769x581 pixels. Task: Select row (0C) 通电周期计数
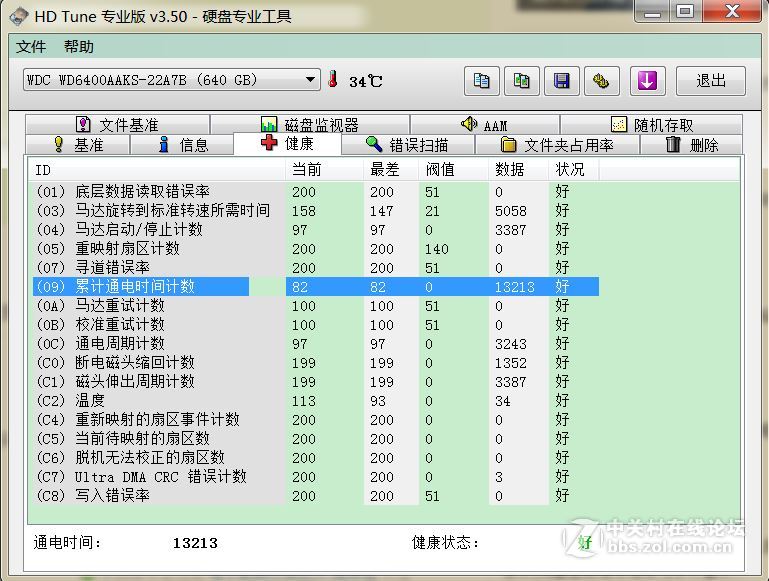click(316, 344)
